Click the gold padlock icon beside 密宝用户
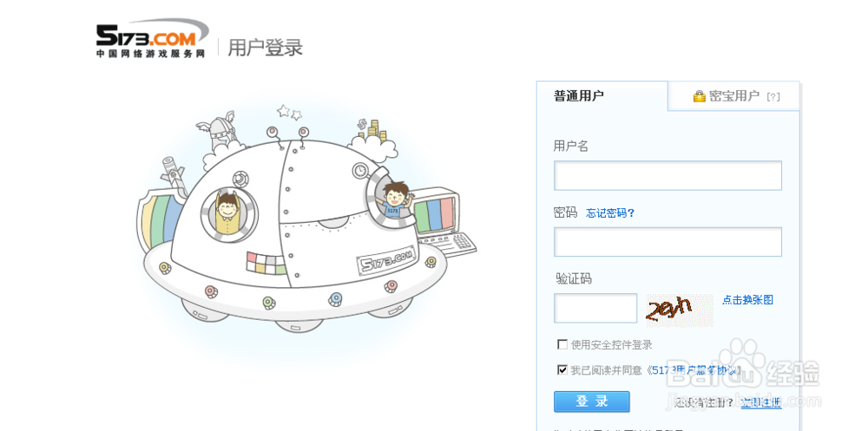Screen dimensions: 868x431 (699, 96)
